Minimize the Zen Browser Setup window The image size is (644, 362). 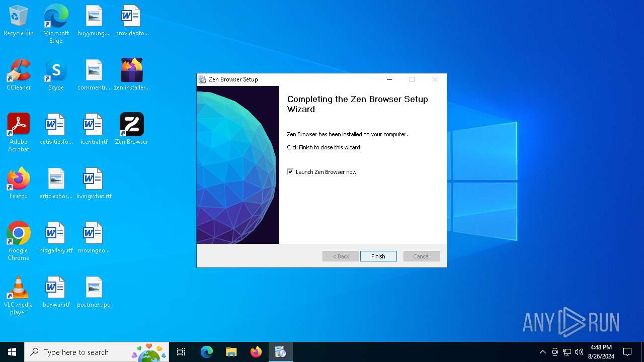click(389, 79)
